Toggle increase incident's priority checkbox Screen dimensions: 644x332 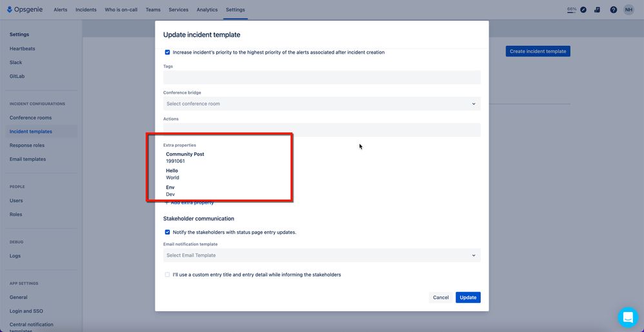pos(167,52)
